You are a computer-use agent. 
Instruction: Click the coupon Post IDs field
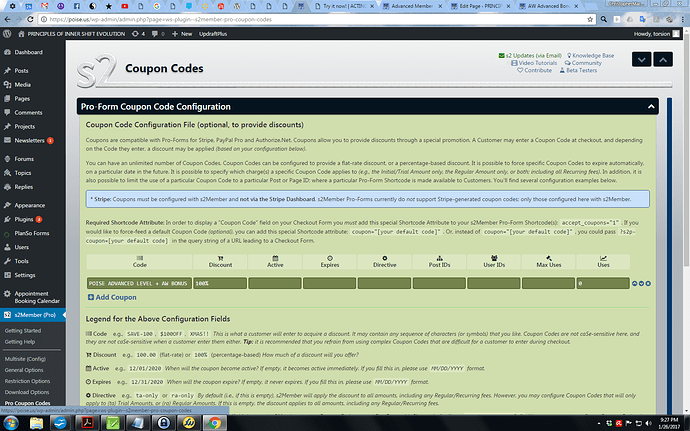[x=439, y=283]
